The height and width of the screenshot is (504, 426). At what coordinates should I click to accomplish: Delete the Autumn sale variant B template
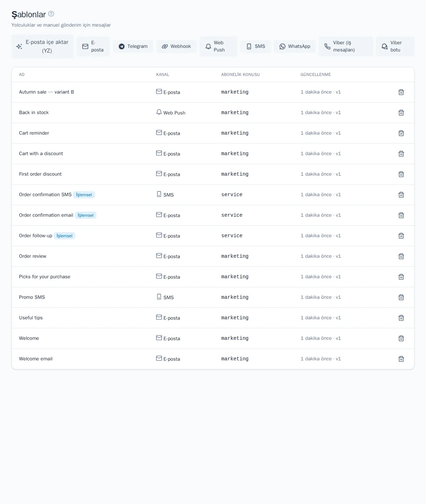(x=401, y=92)
